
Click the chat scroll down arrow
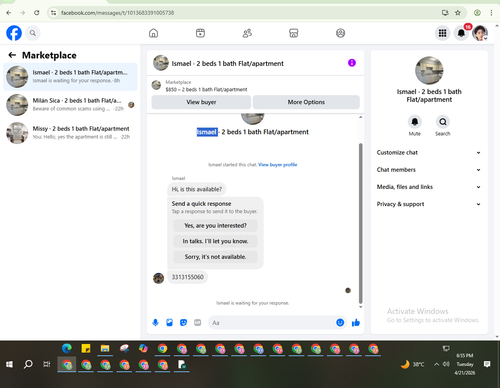360,307
